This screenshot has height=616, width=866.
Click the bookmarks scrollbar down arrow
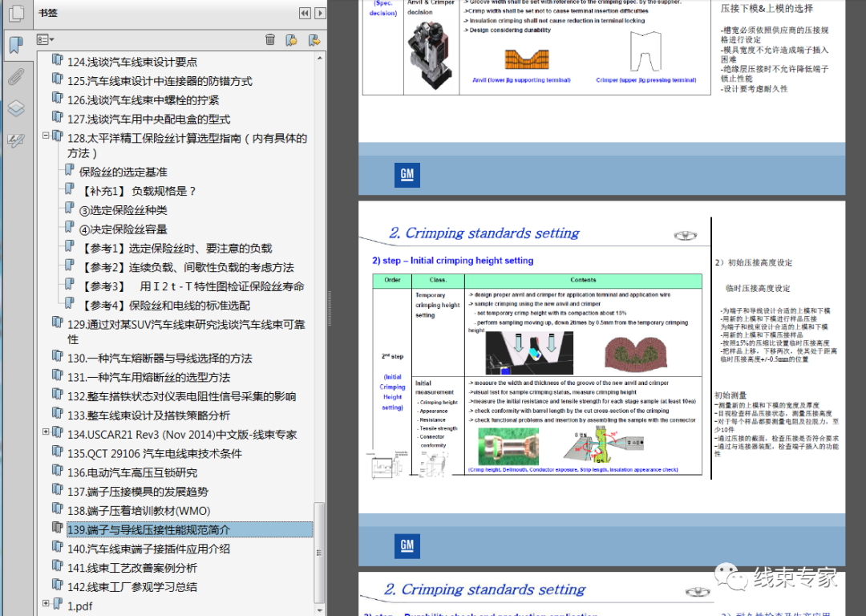pos(319,610)
